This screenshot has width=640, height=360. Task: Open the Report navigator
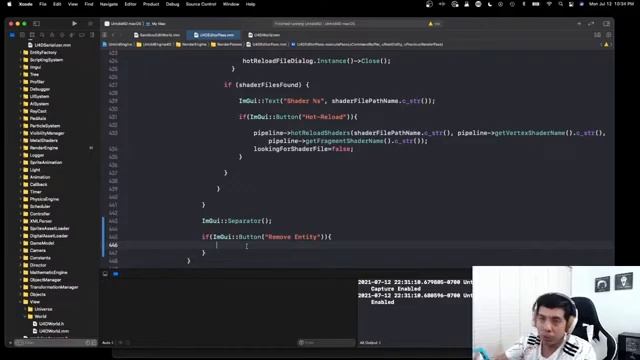(x=92, y=35)
